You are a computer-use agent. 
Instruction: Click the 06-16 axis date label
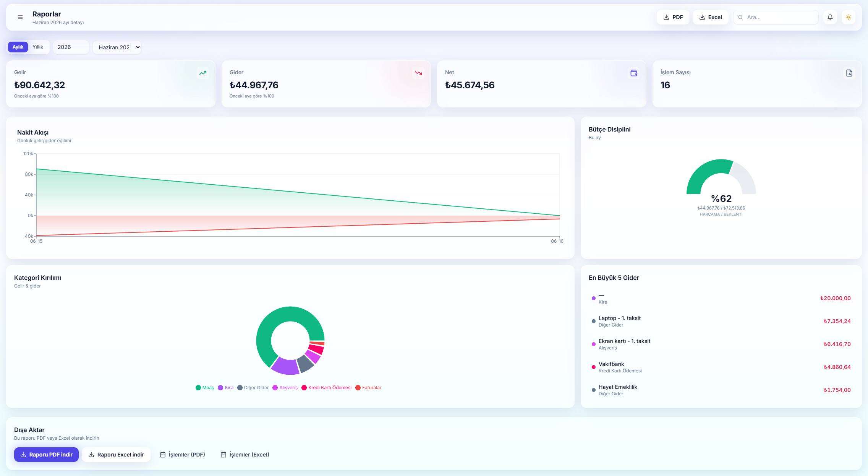tap(557, 241)
